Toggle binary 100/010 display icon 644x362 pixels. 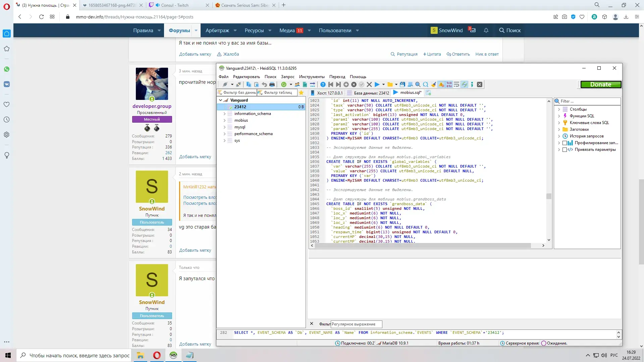click(449, 84)
